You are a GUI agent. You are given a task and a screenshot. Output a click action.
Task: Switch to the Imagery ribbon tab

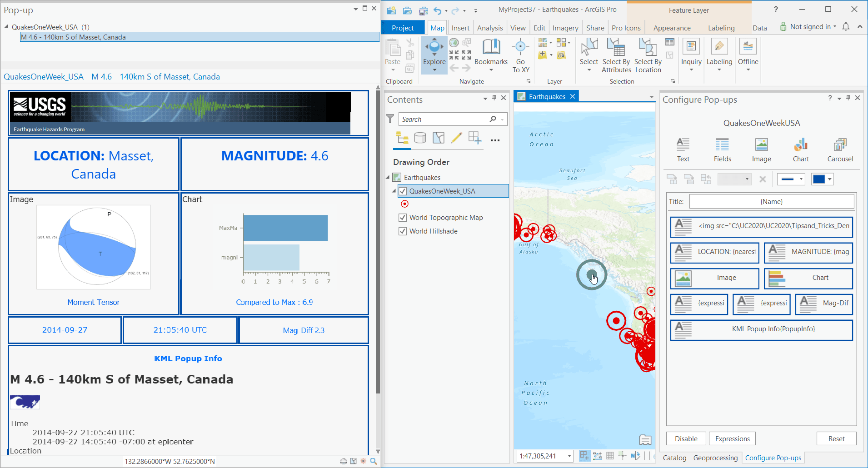tap(565, 27)
